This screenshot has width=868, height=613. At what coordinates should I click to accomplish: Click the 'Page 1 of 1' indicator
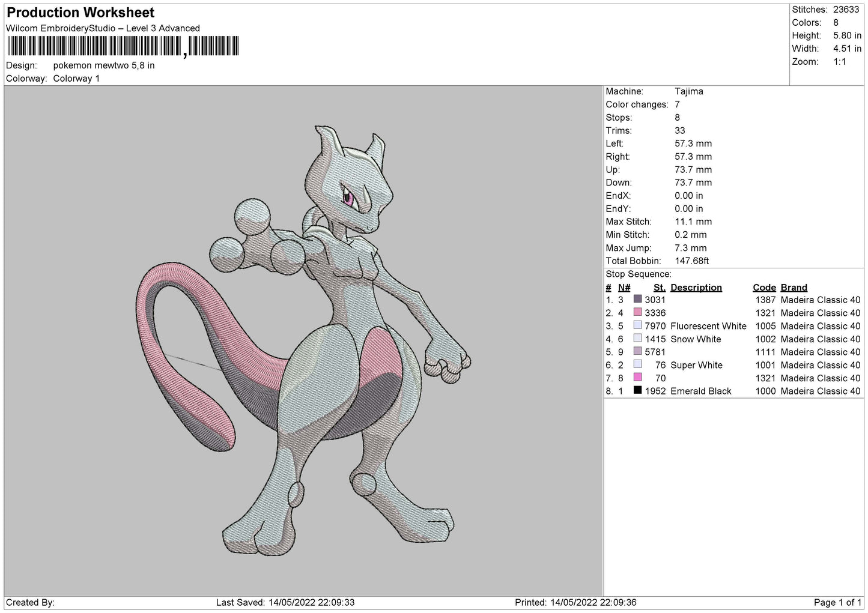837,602
